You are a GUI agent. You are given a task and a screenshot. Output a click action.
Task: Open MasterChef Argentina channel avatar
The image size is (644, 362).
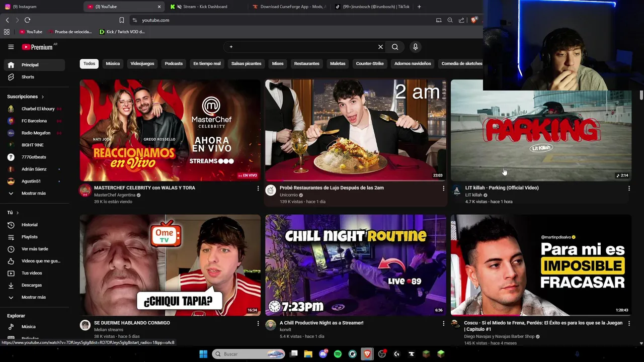coord(85,190)
